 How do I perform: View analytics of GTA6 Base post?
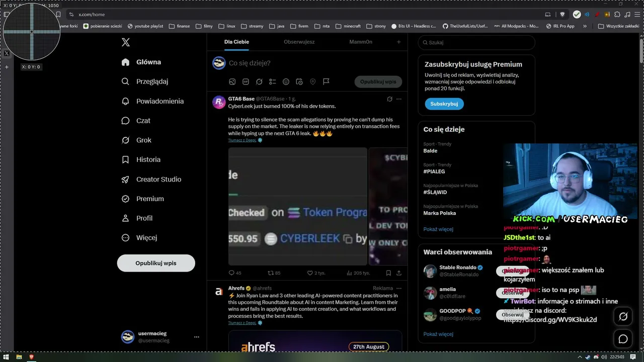click(x=358, y=273)
